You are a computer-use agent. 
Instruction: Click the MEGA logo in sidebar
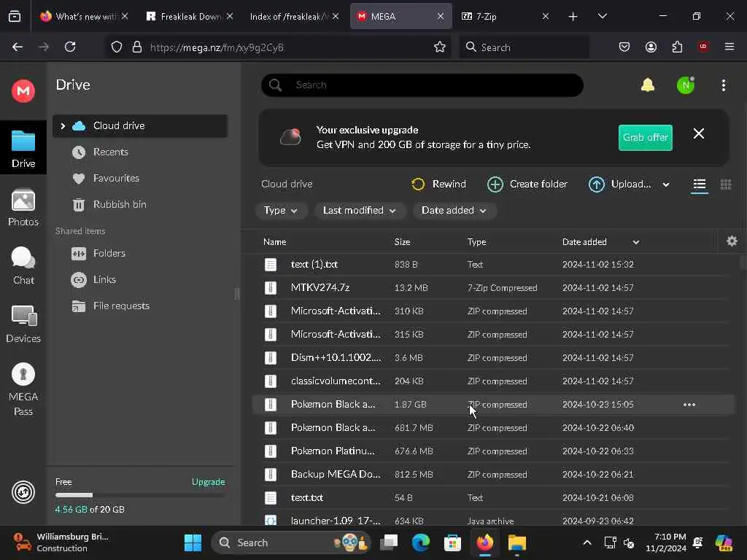pos(23,90)
